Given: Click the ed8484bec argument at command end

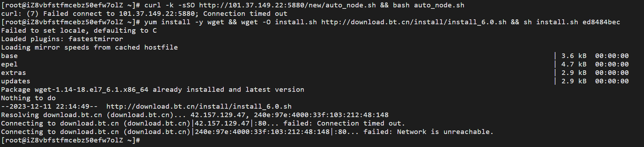Looking at the screenshot, I should (x=601, y=22).
